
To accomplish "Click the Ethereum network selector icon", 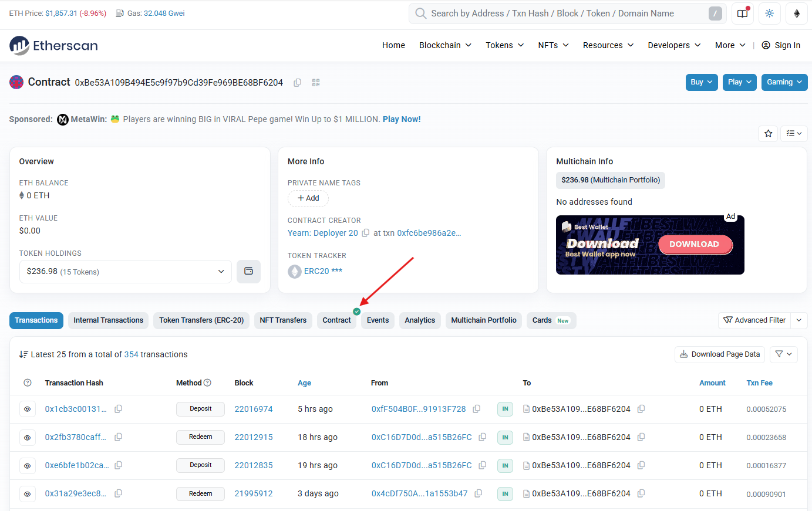I will coord(796,13).
